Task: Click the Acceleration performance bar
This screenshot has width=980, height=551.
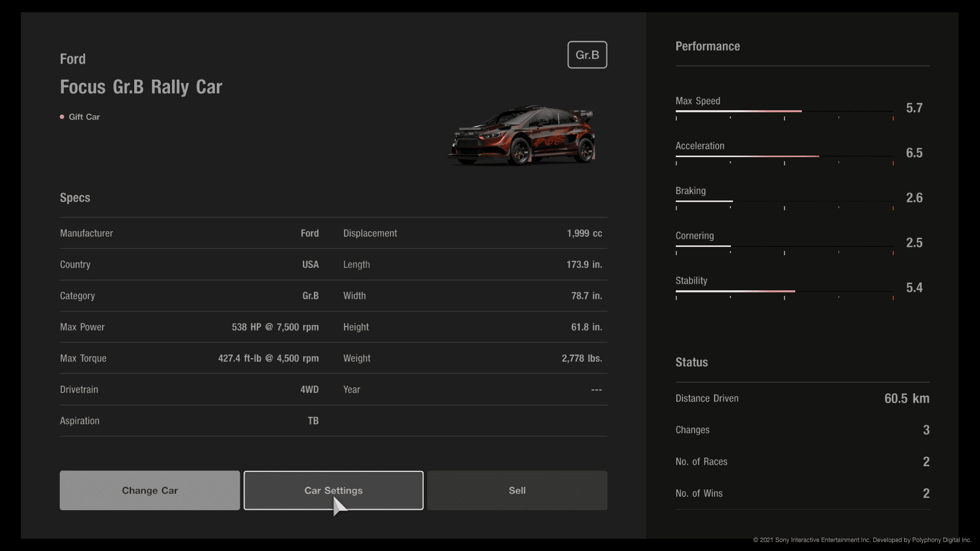Action: 785,156
